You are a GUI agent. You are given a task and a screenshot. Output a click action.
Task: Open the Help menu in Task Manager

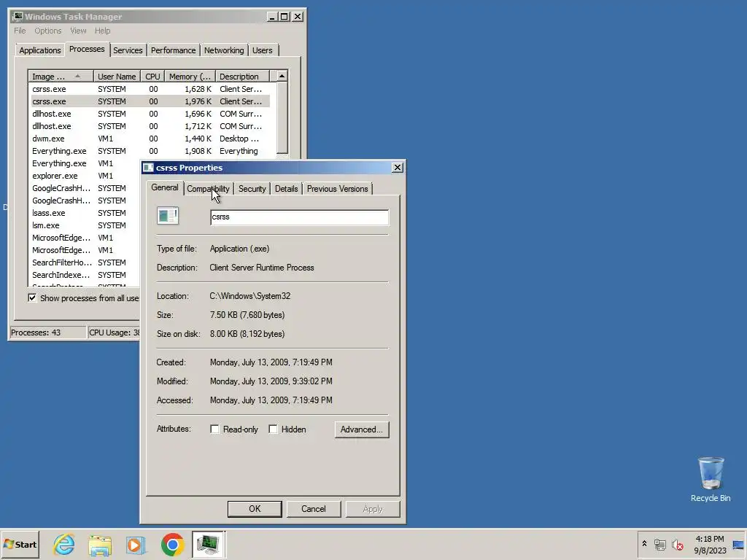pyautogui.click(x=102, y=31)
